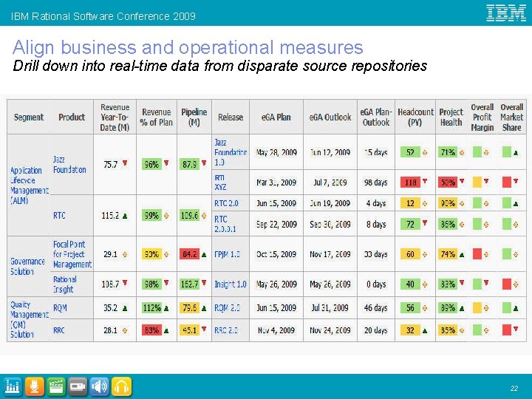
Task: Click the green clapperboard icon
Action: coord(56,386)
